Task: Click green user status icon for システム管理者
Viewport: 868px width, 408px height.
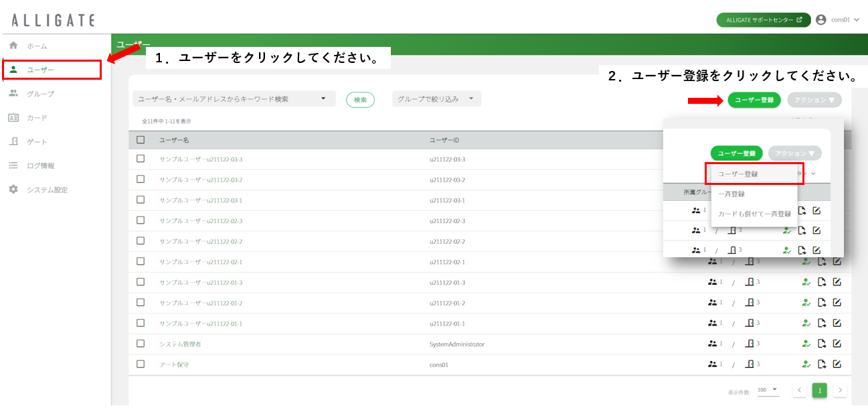Action: coord(806,344)
